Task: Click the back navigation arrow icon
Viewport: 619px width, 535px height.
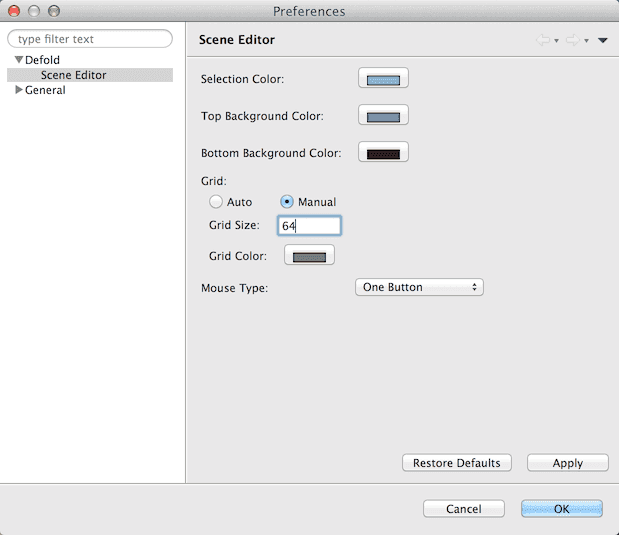Action: 543,40
